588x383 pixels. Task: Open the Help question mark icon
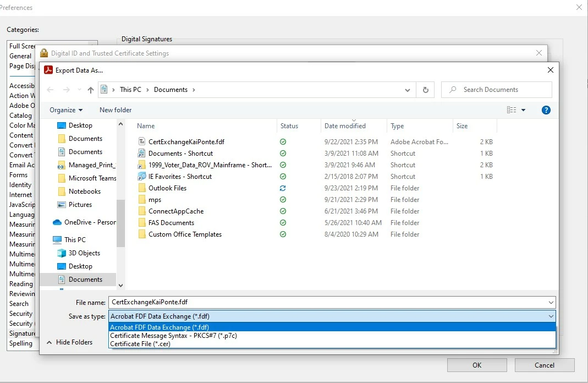(546, 110)
